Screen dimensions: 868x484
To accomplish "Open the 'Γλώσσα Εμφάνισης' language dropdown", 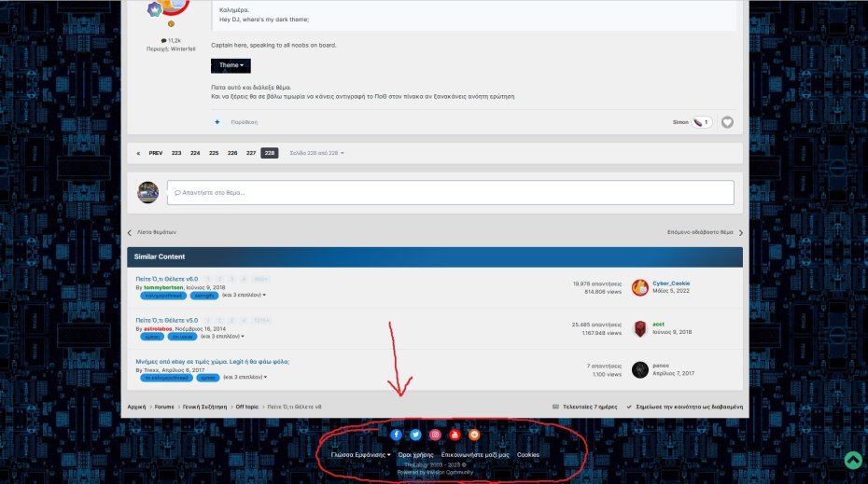I will [x=360, y=455].
